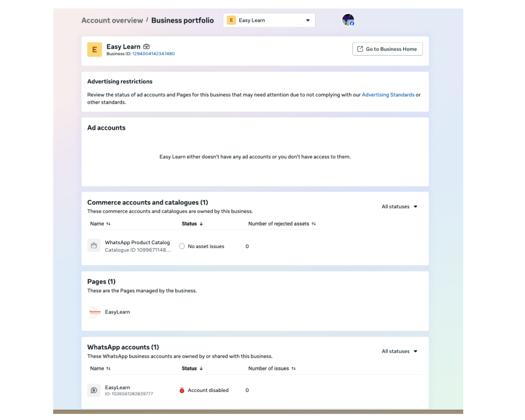Sort WhatsApp accounts by Name
This screenshot has width=525, height=420.
pyautogui.click(x=100, y=368)
